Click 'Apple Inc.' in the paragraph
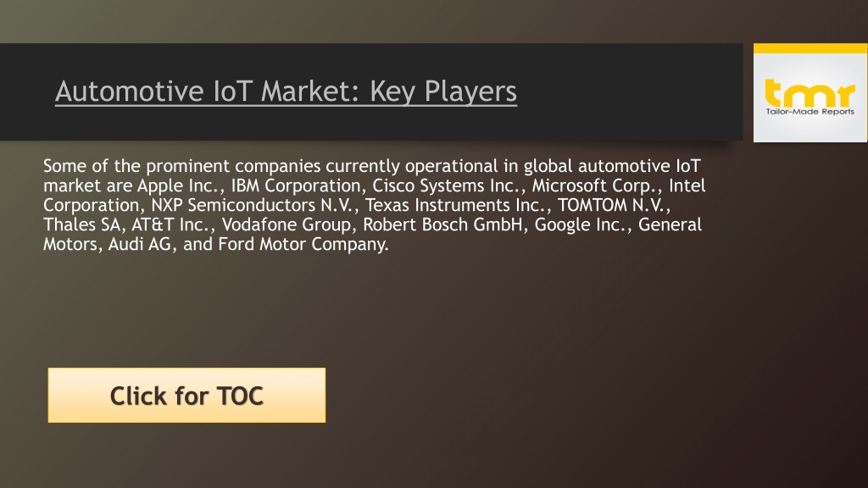868x488 pixels. (178, 186)
